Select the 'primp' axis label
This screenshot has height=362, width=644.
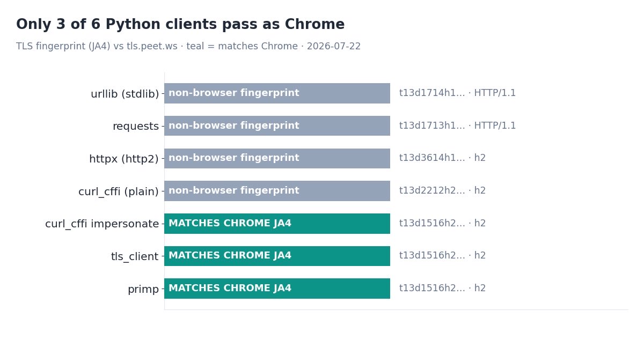coord(143,290)
